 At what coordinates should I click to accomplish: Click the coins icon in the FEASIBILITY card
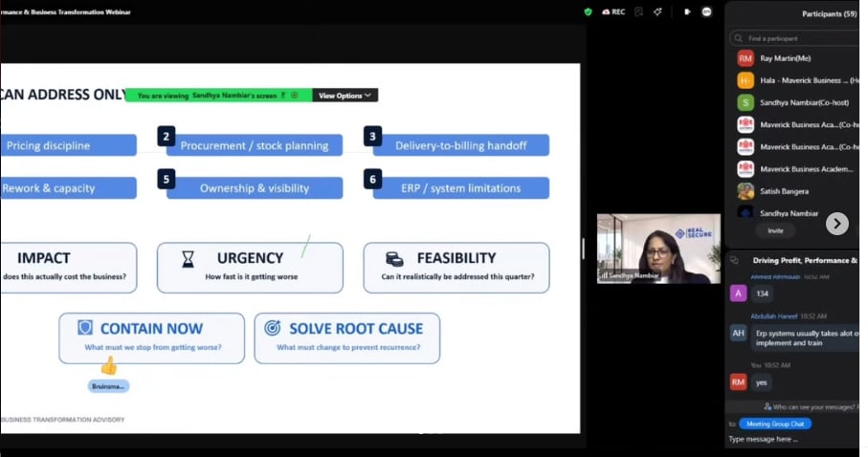[394, 258]
